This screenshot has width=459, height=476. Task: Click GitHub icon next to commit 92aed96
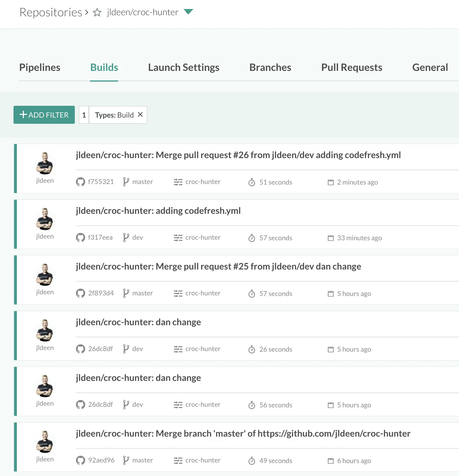click(80, 460)
